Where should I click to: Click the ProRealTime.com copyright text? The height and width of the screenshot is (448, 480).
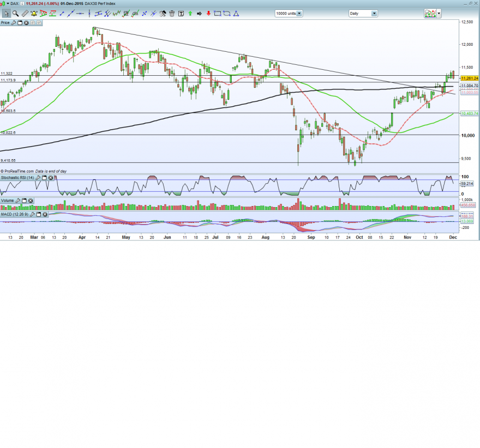point(17,171)
